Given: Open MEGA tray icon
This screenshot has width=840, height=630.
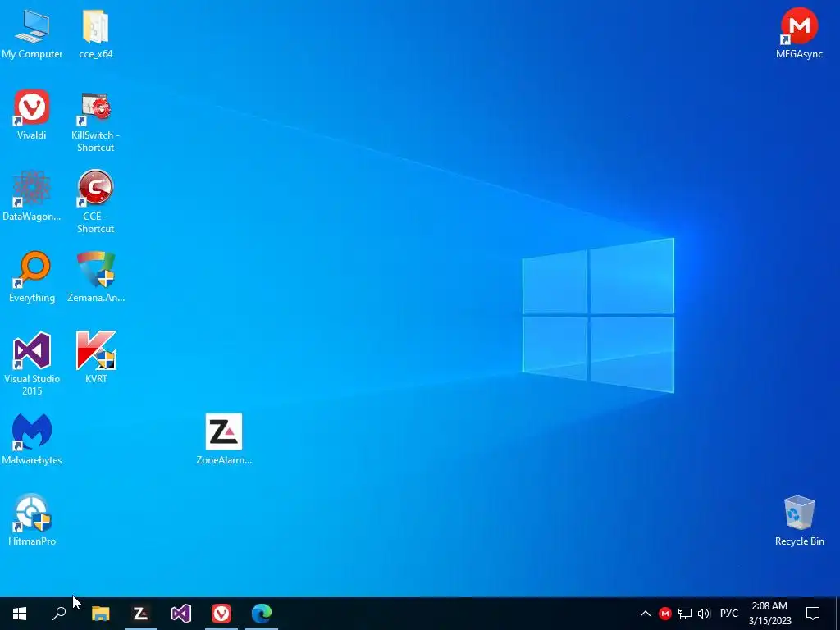Looking at the screenshot, I should [x=664, y=614].
